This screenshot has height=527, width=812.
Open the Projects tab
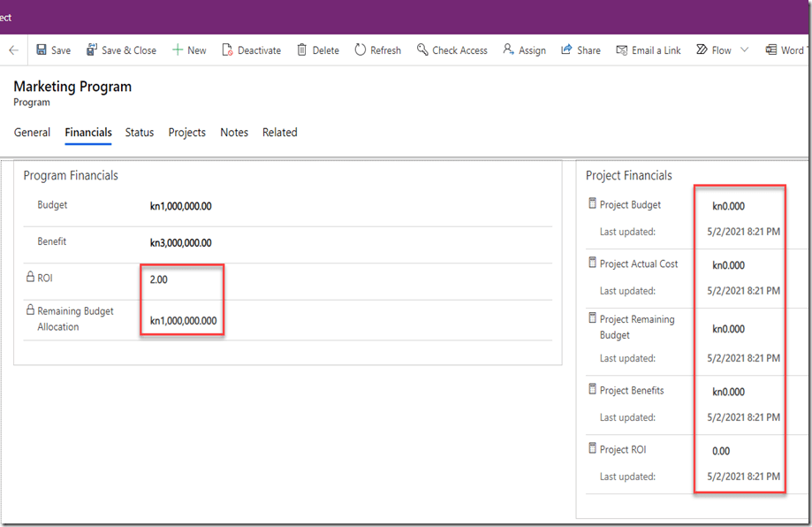pyautogui.click(x=186, y=133)
